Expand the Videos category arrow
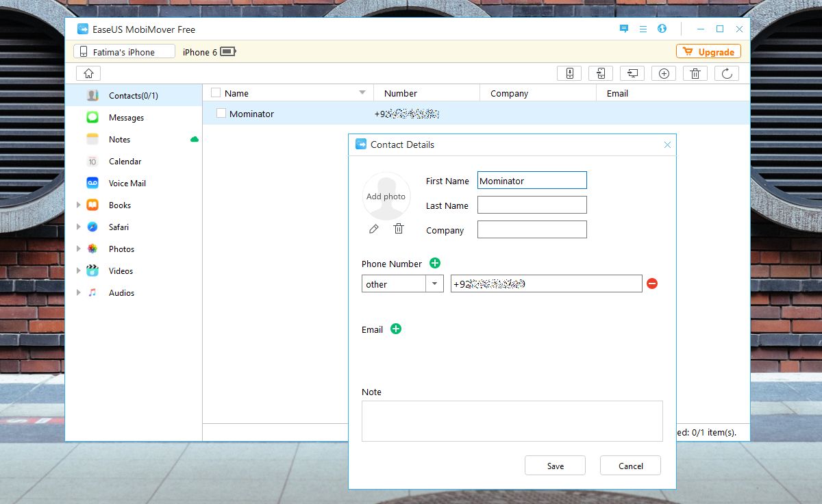Viewport: 822px width, 504px height. click(x=79, y=270)
